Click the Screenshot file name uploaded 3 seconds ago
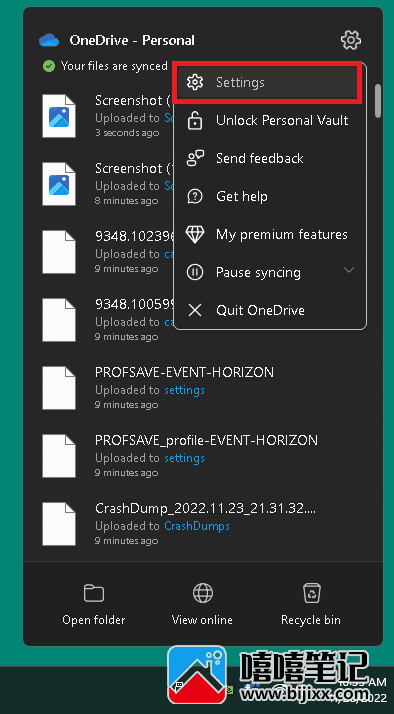 (x=133, y=101)
